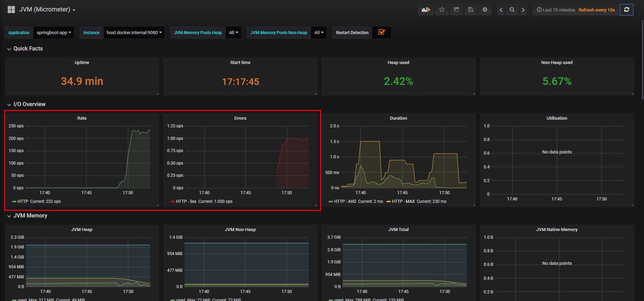This screenshot has height=301, width=644.
Task: Click the Instance variable label
Action: pos(91,32)
